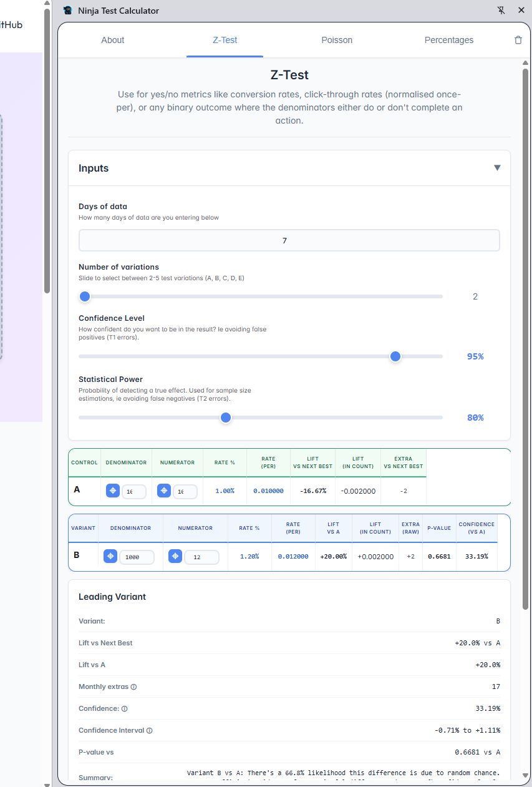
Task: Click the Confidence Level slider handle
Action: pyautogui.click(x=395, y=356)
